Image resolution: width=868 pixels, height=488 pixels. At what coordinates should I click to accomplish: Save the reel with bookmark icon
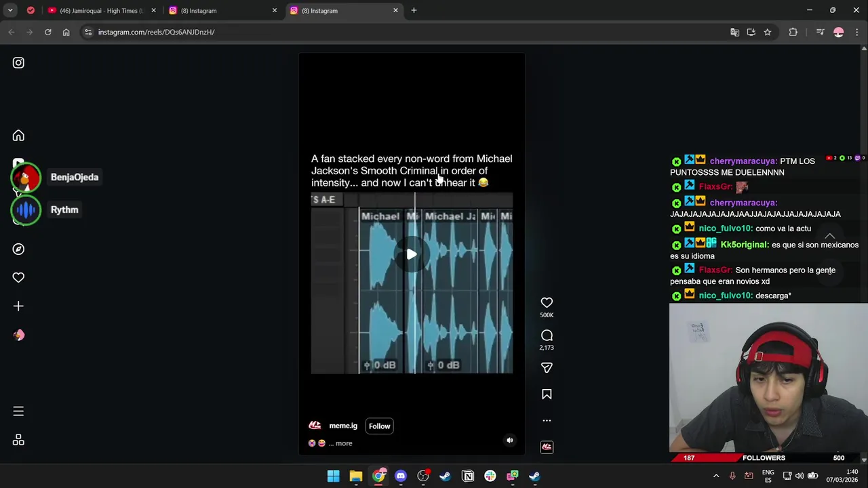click(547, 394)
